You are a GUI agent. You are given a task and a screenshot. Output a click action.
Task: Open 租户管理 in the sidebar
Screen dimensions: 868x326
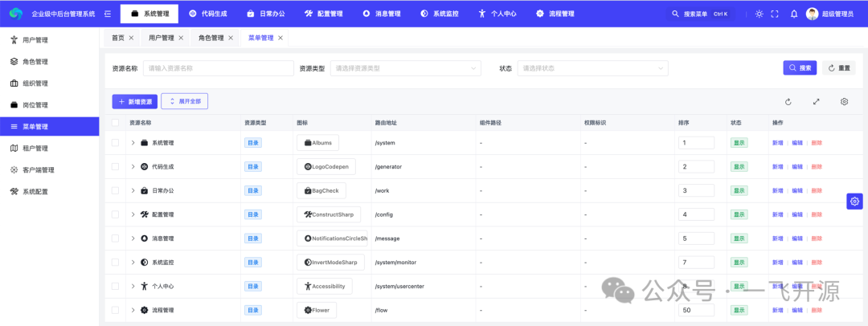49,148
